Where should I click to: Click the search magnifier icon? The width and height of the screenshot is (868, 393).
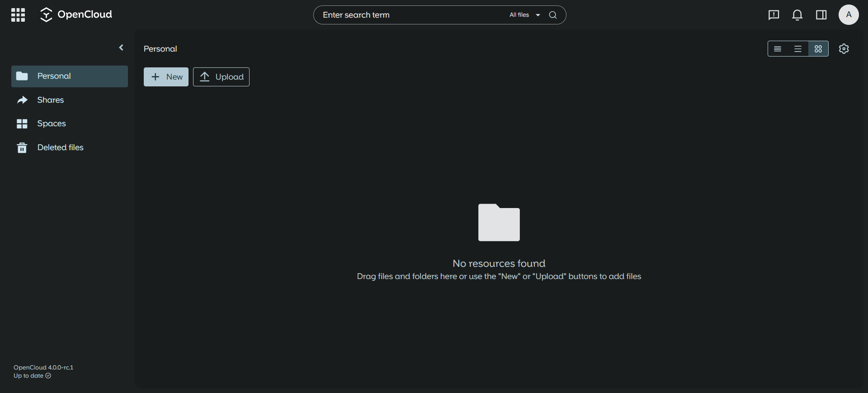552,15
